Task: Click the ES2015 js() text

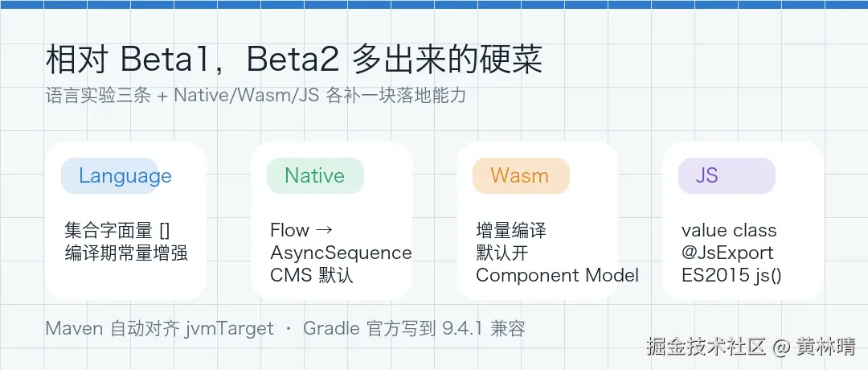Action: click(731, 275)
